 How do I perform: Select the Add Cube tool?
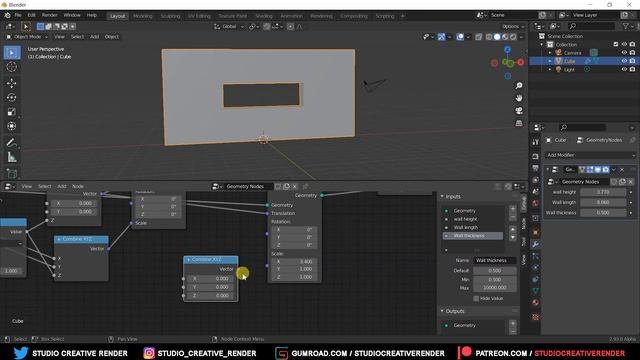[12, 173]
